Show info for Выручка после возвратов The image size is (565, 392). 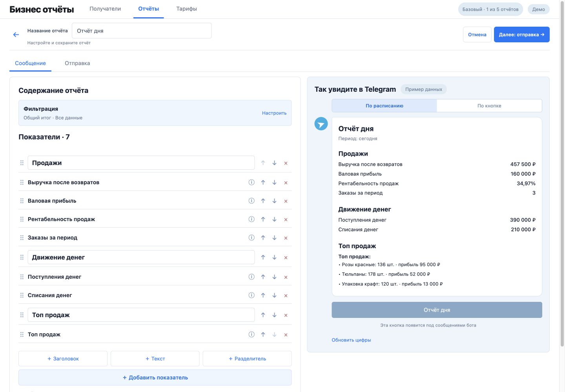pyautogui.click(x=252, y=182)
